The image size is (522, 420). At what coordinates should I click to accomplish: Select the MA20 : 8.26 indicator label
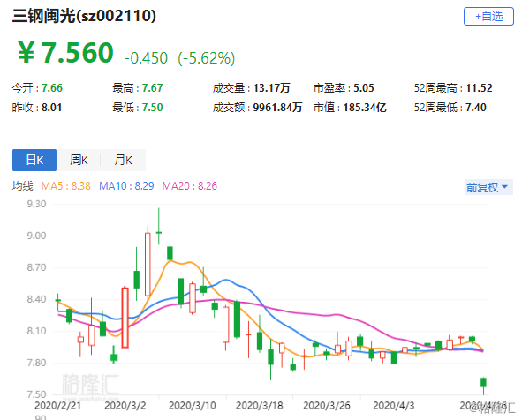(x=189, y=185)
